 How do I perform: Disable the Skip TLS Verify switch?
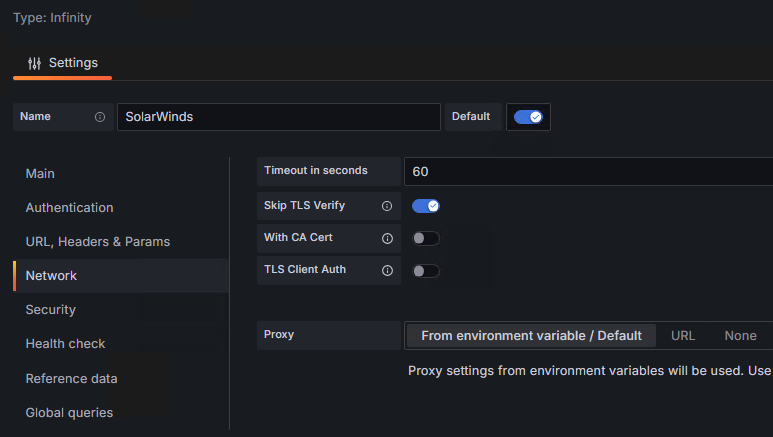pyautogui.click(x=426, y=206)
